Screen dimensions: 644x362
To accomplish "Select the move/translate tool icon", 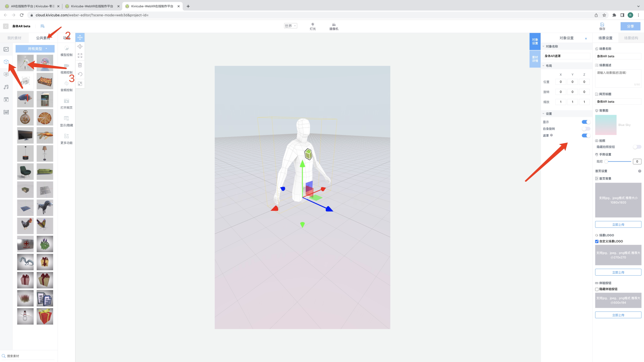I will coord(80,37).
